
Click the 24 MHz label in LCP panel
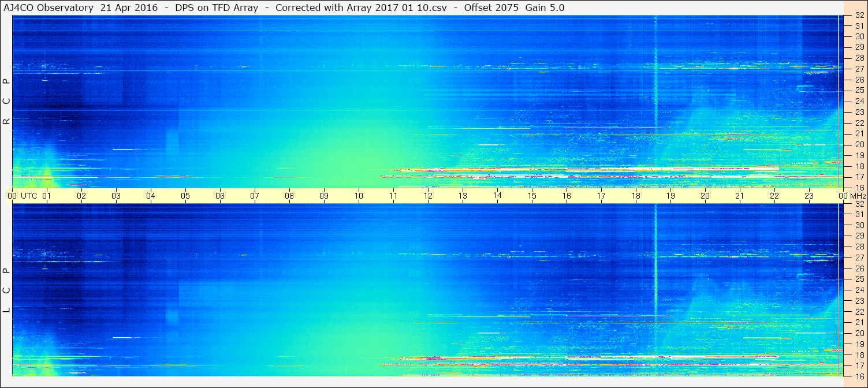[x=859, y=290]
